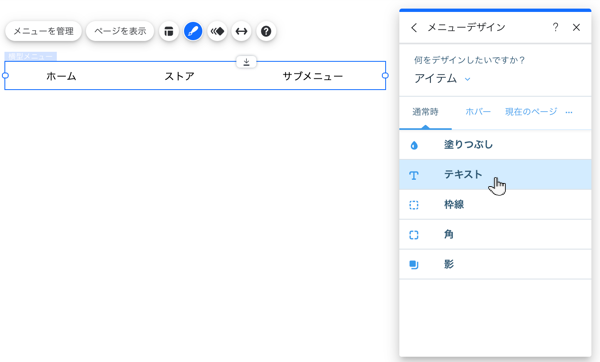Viewport: 600px width, 362px height.
Task: Click the dashed border icon
Action: (414, 205)
